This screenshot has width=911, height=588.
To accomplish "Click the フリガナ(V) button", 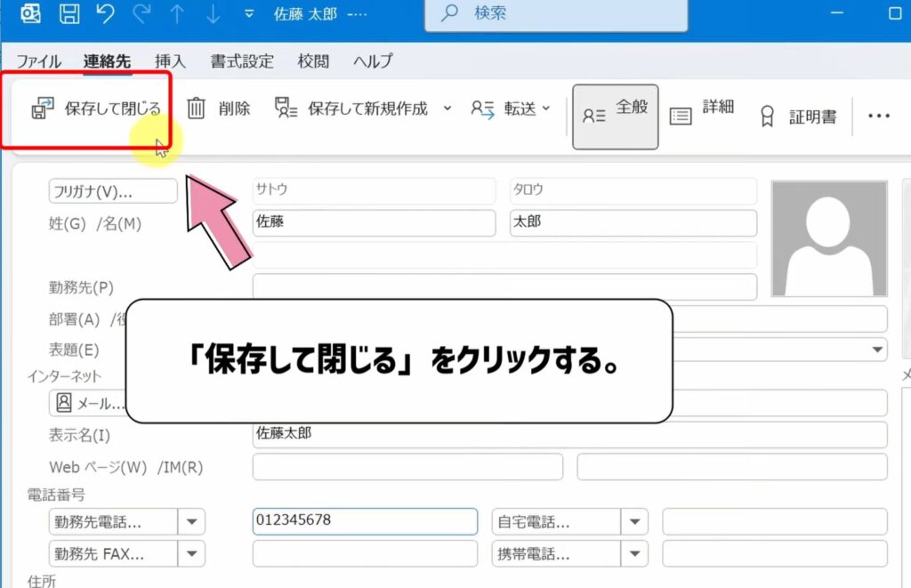I will click(111, 190).
